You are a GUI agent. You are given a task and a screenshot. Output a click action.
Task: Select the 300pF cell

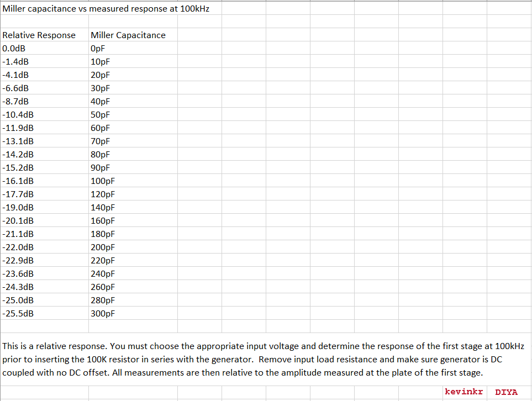(x=133, y=313)
